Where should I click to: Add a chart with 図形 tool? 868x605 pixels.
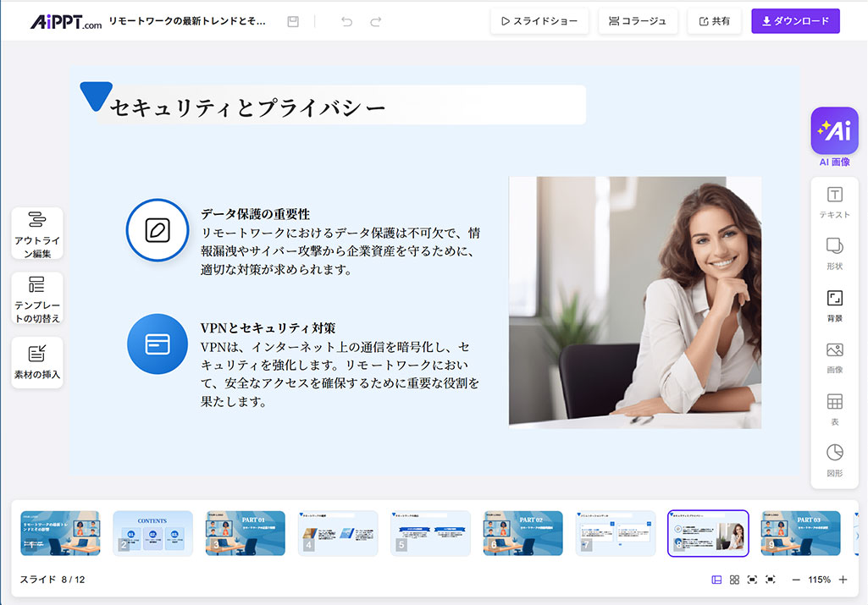[834, 460]
